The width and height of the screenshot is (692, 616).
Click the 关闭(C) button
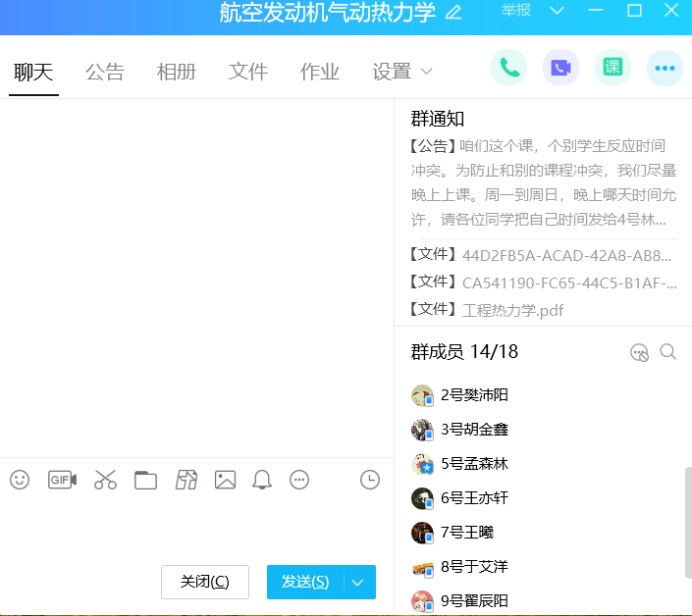point(205,582)
